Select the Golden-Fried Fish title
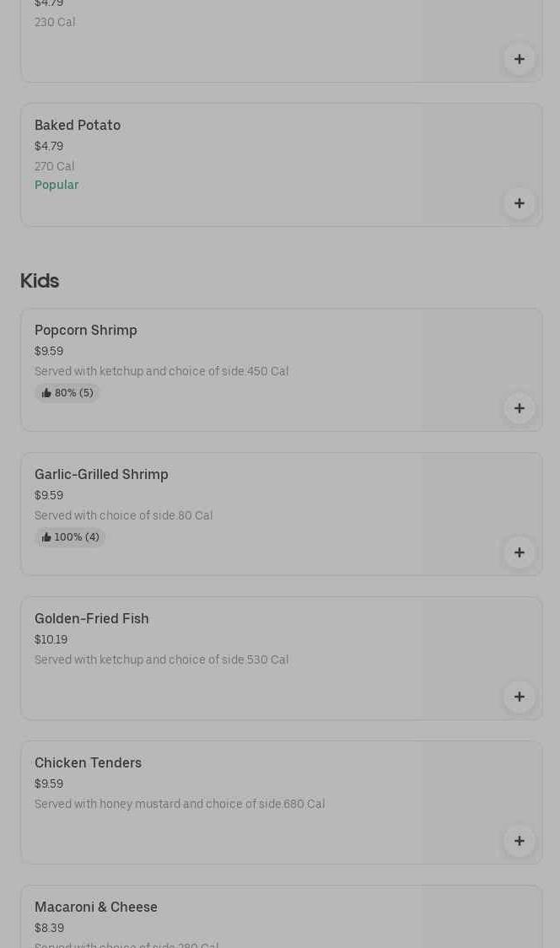The width and height of the screenshot is (560, 948). [92, 619]
